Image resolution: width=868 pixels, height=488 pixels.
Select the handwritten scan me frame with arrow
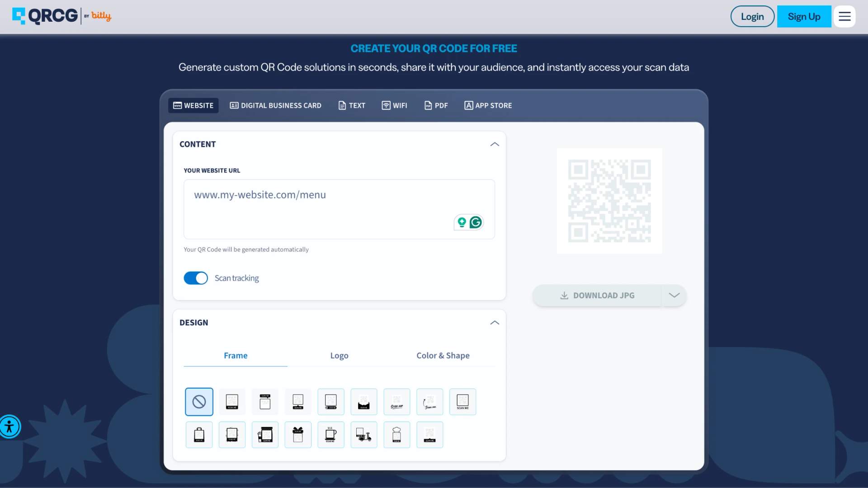430,402
